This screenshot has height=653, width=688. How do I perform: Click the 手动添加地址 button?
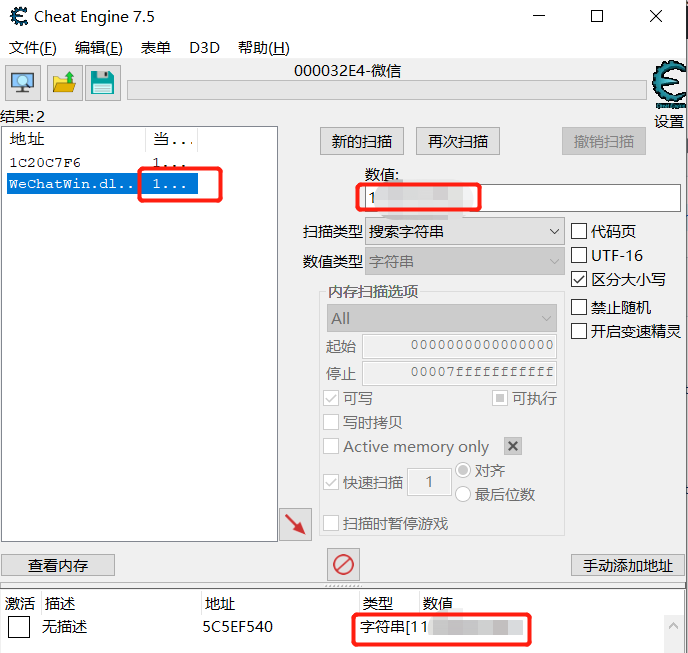628,565
